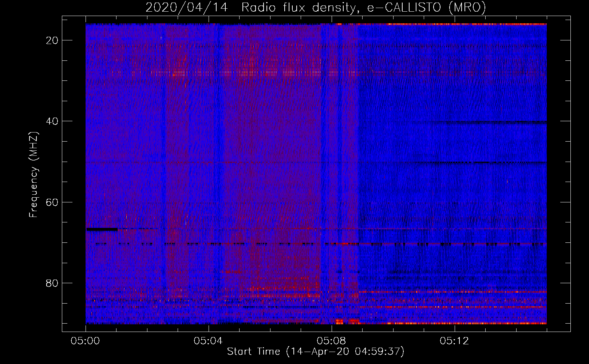Click the 'Frequency (MHZ)' y-axis label
Viewport: 589px width, 364px height.
33,174
